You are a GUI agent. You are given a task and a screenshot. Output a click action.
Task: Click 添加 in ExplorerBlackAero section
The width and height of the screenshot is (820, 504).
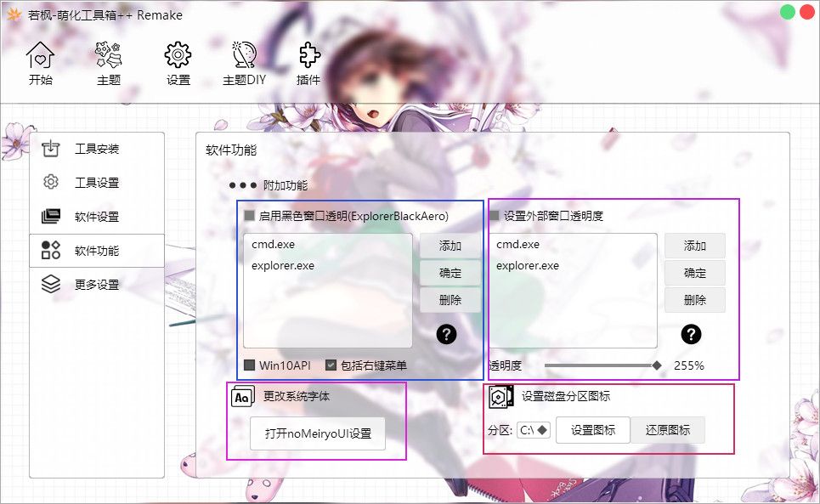click(450, 246)
